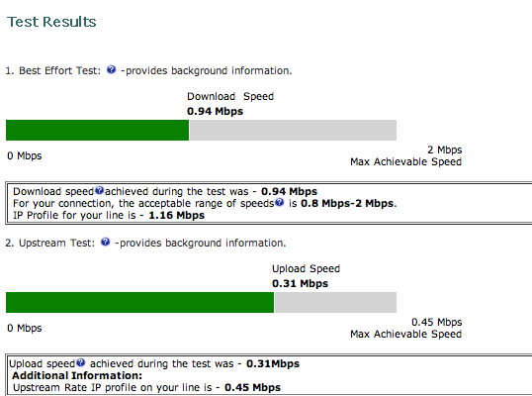
Task: Click help icon after 'Download speed' text
Action: pyautogui.click(x=99, y=190)
